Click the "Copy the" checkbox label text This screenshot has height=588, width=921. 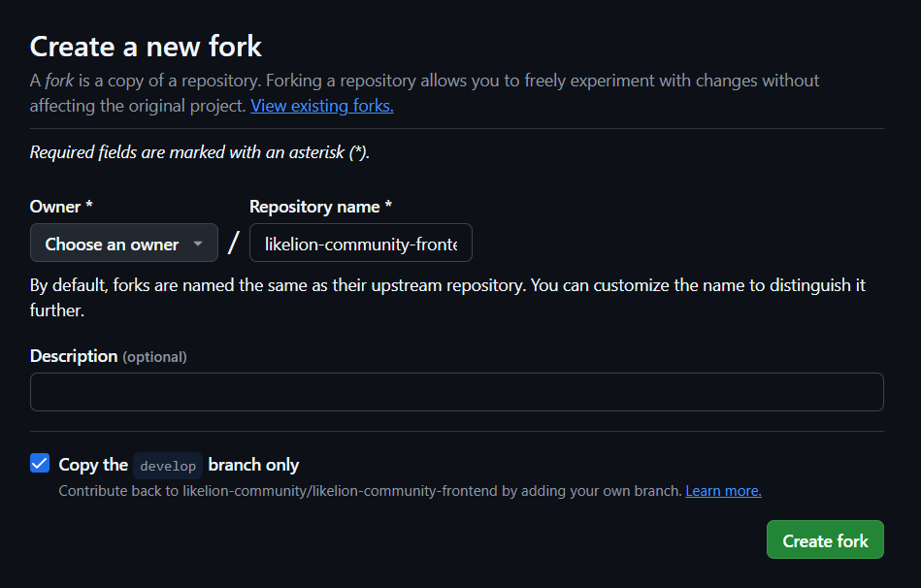[93, 465]
